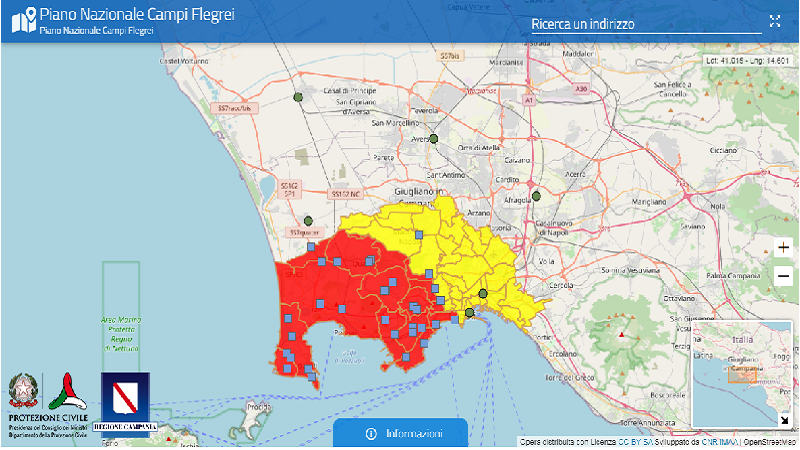This screenshot has height=450, width=800.
Task: Click the Ricerca un indirizzo search field
Action: click(645, 24)
